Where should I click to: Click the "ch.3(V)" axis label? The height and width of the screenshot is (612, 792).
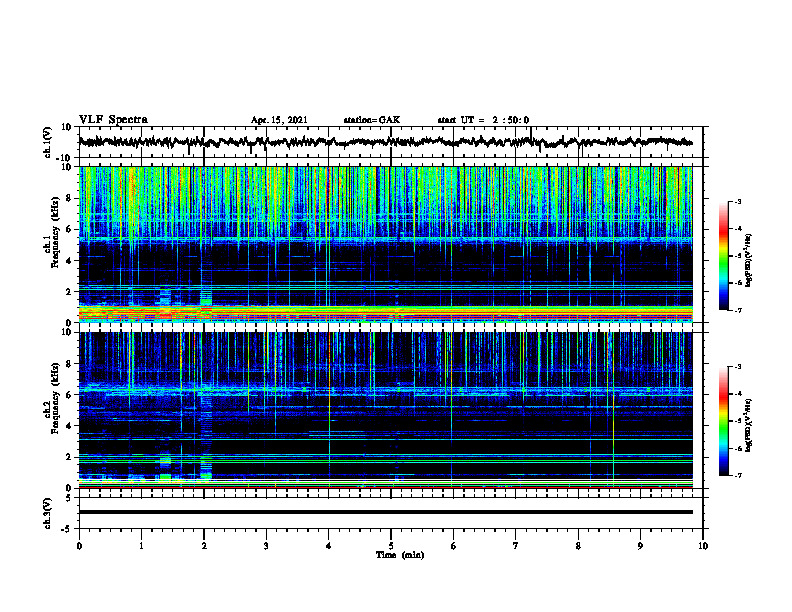click(47, 513)
